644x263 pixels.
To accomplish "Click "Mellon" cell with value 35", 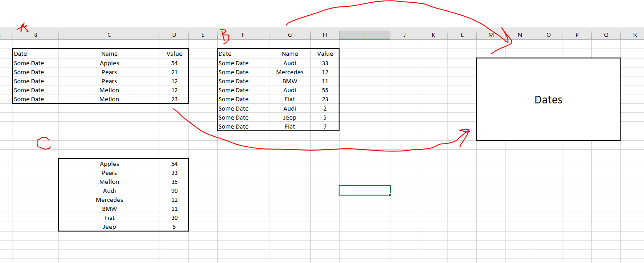I will [109, 182].
